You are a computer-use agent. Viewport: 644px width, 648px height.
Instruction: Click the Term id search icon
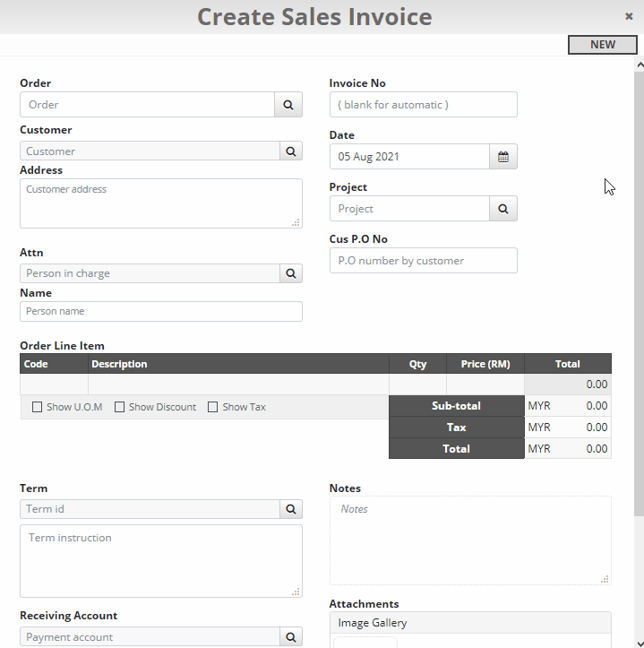[291, 509]
